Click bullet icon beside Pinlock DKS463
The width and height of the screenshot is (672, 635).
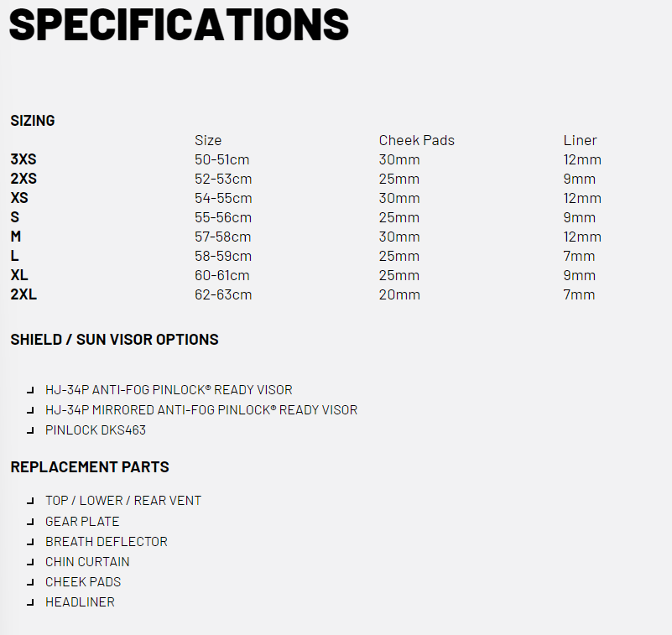[30, 431]
